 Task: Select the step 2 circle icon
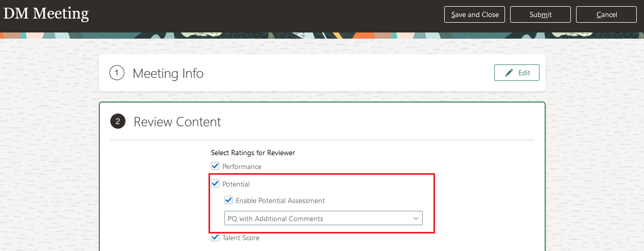[x=118, y=122]
